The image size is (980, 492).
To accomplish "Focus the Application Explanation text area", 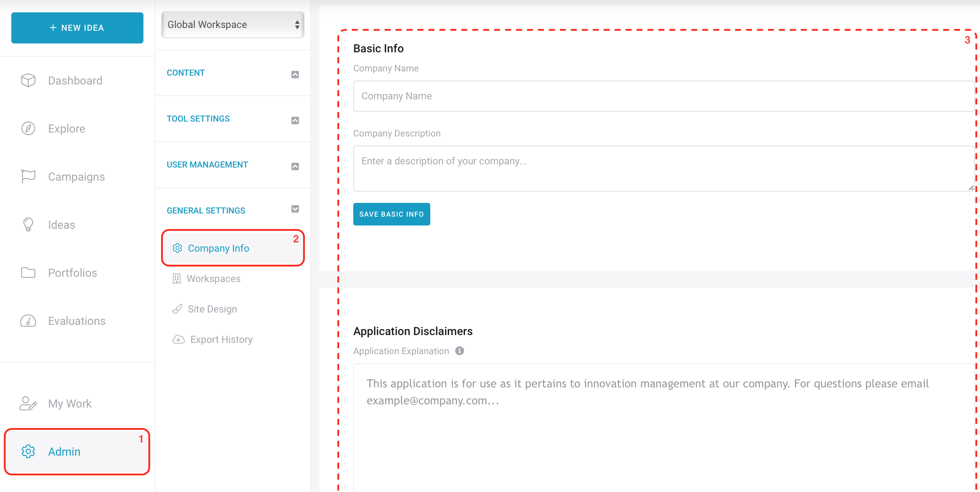I will 663,427.
